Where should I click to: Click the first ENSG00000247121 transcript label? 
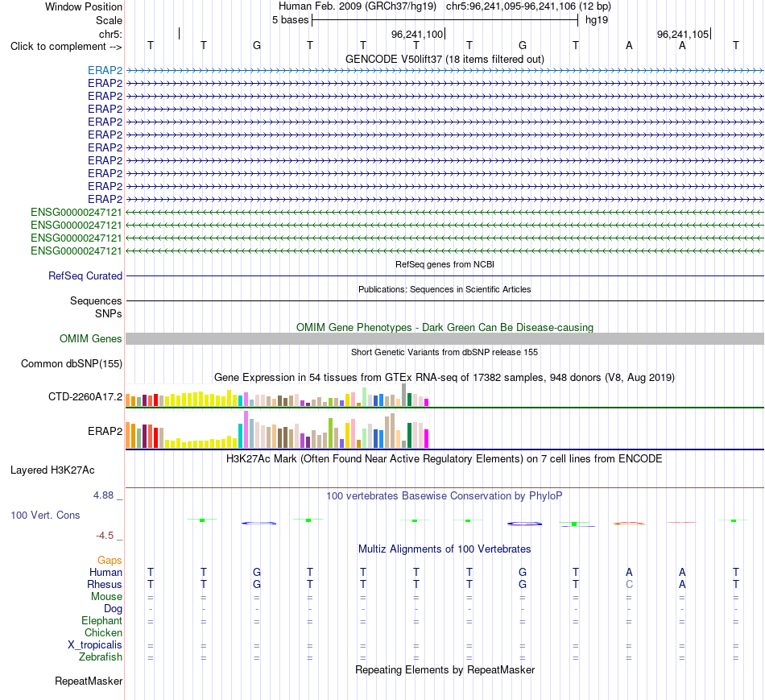(76, 213)
